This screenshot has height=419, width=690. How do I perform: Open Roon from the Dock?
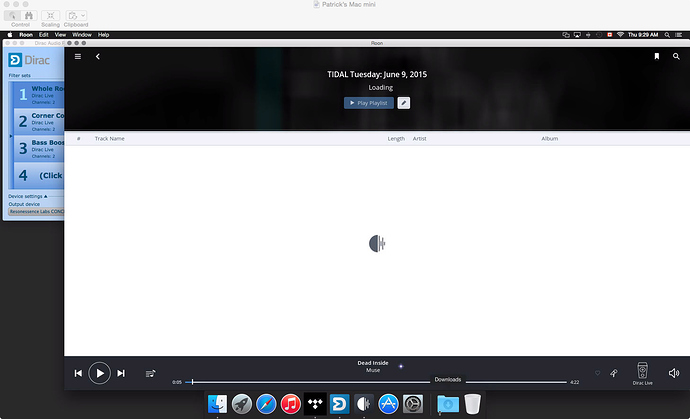point(364,404)
